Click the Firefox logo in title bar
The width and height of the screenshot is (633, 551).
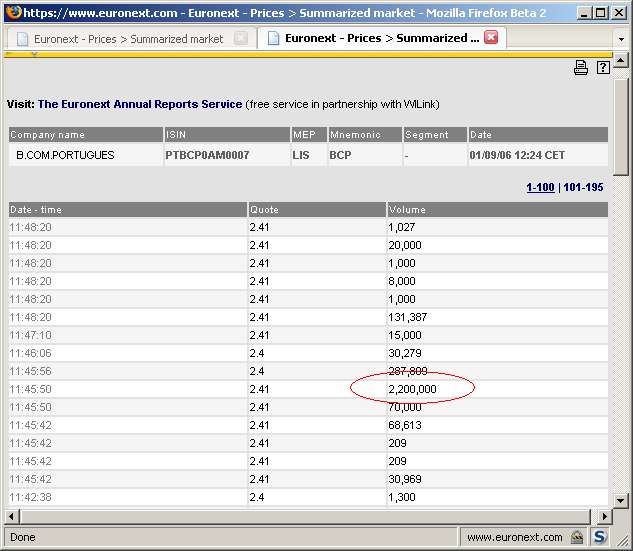click(x=14, y=12)
